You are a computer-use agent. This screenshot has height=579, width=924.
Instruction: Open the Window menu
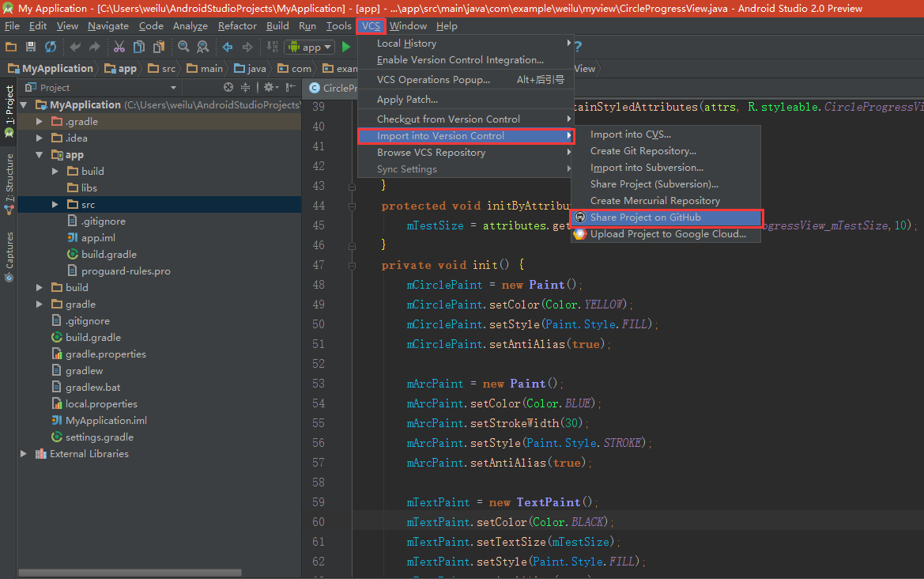pos(408,26)
